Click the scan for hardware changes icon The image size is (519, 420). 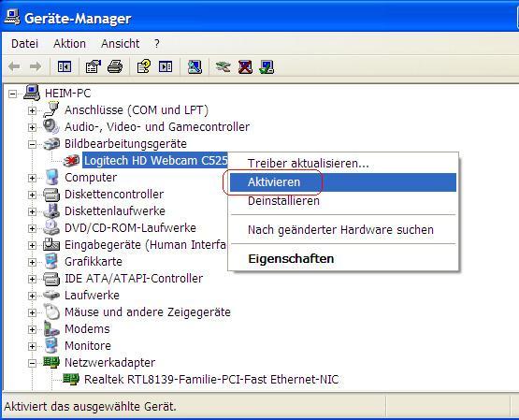(x=195, y=66)
